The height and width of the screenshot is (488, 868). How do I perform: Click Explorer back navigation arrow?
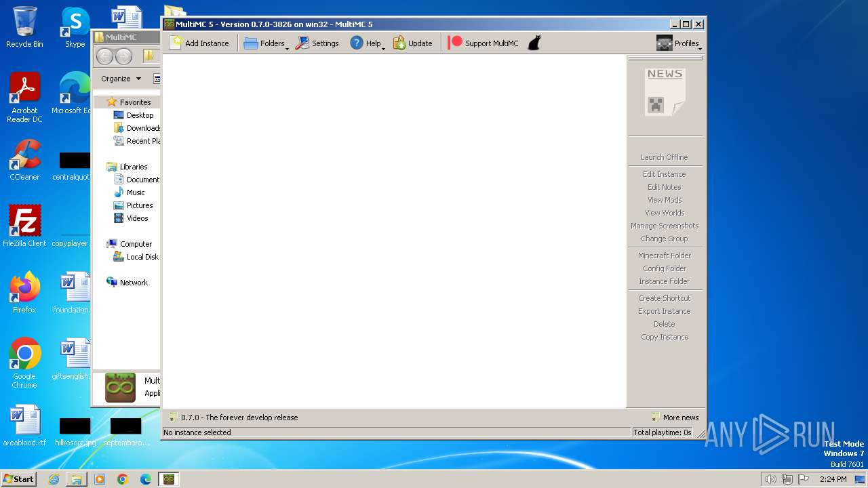(104, 56)
